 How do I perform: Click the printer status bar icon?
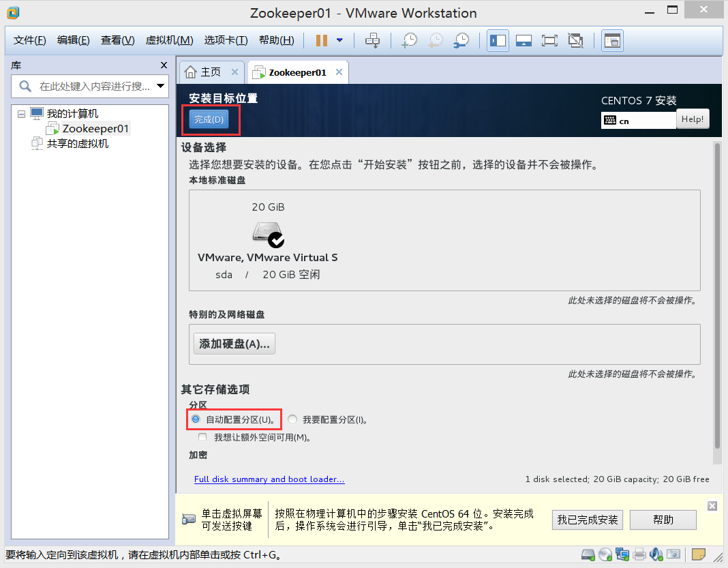tap(639, 554)
